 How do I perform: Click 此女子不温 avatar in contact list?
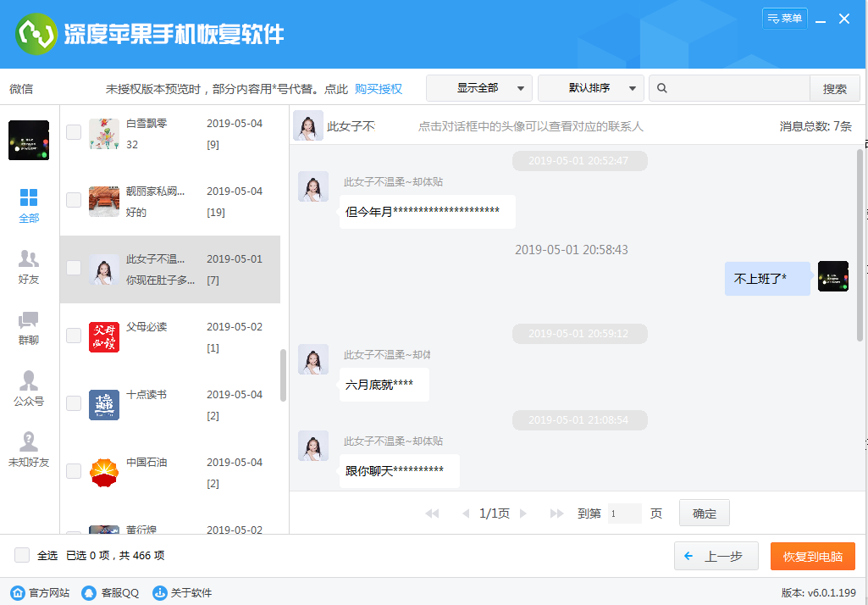(x=104, y=269)
